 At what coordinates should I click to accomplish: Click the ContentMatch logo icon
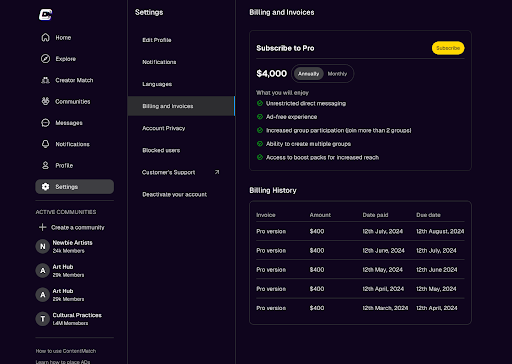(45, 15)
